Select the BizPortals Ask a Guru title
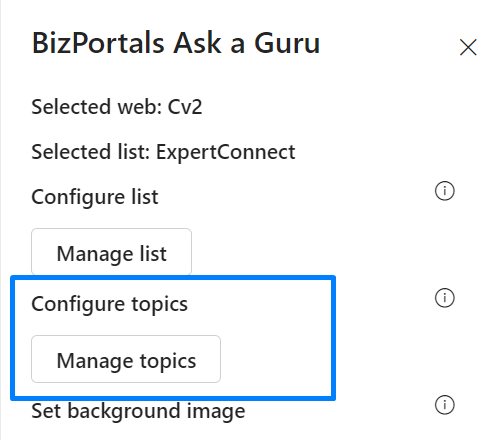The width and height of the screenshot is (485, 440). point(176,43)
